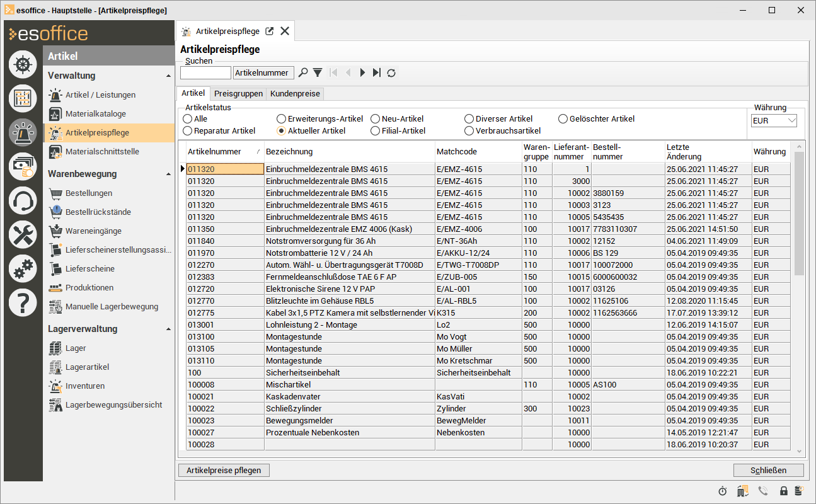Click into the Suchen text field
This screenshot has height=504, width=816.
tap(205, 73)
